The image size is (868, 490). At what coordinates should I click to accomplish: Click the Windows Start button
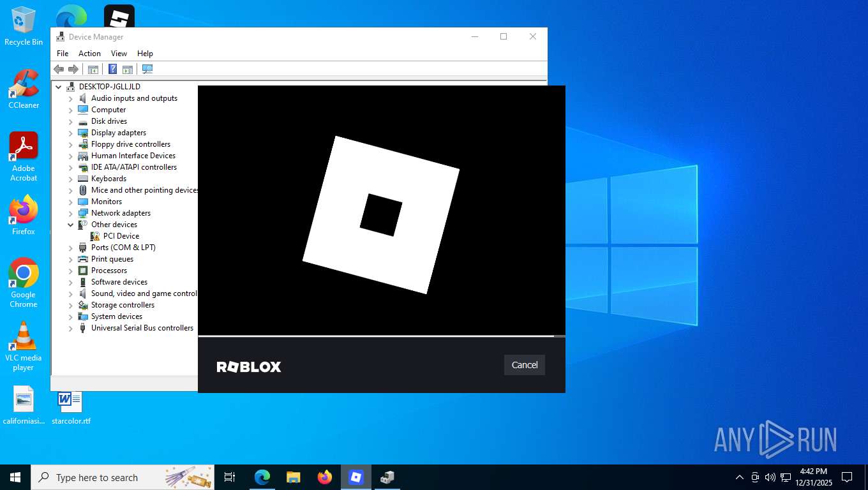(15, 477)
